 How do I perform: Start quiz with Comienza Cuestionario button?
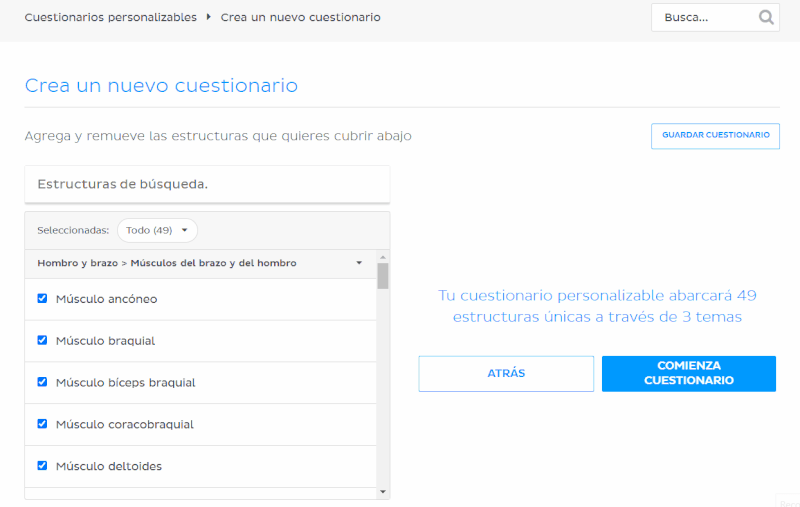pos(689,373)
